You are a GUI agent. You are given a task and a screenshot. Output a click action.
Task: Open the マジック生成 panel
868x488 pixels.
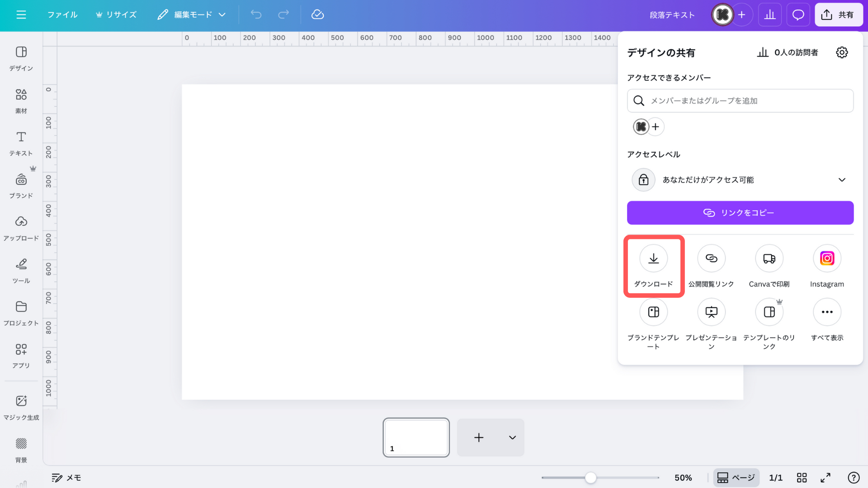click(x=21, y=408)
